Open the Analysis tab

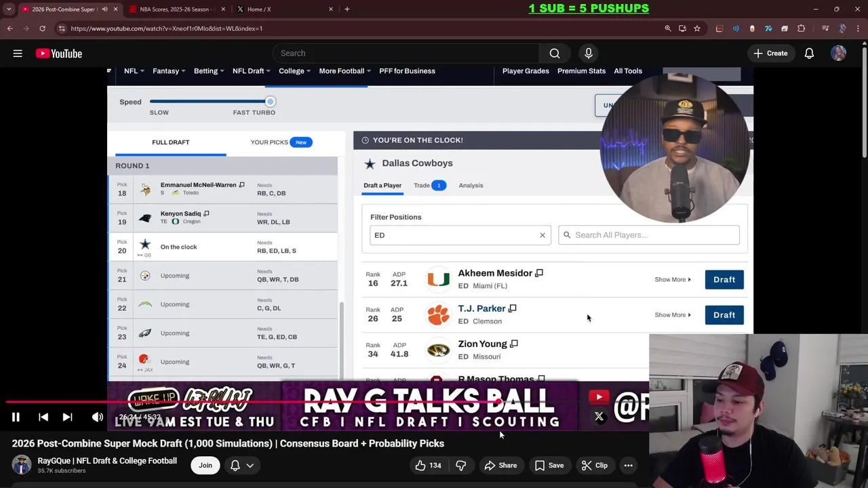click(x=471, y=186)
